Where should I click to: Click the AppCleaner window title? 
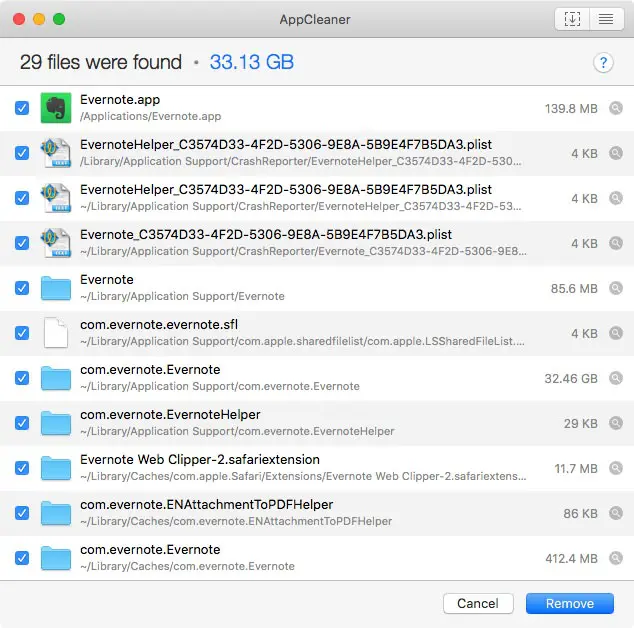click(x=315, y=19)
